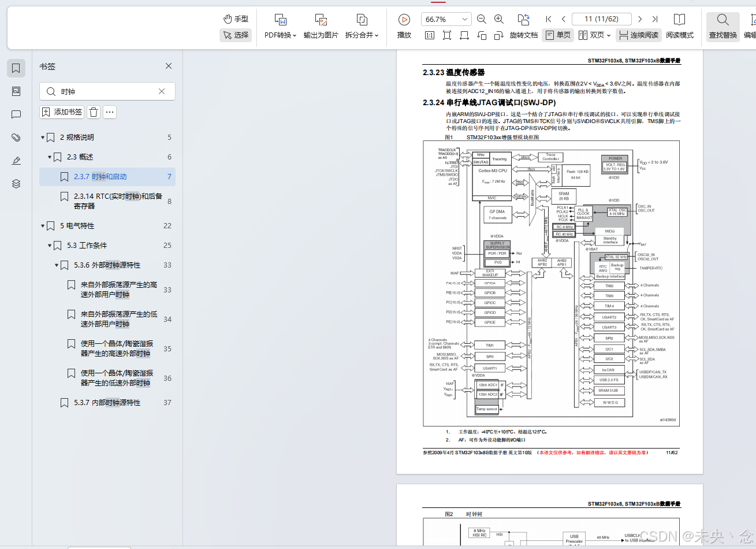Open bookmark panel sidebar icon

pos(16,68)
